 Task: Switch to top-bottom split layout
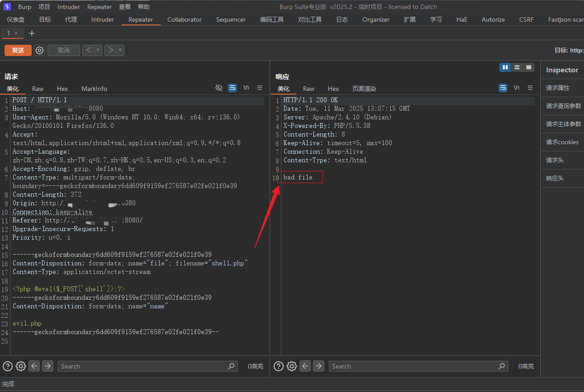pos(517,67)
